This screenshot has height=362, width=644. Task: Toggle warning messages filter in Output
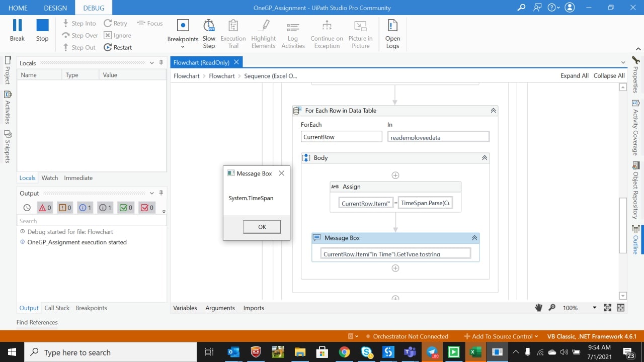[x=65, y=208]
